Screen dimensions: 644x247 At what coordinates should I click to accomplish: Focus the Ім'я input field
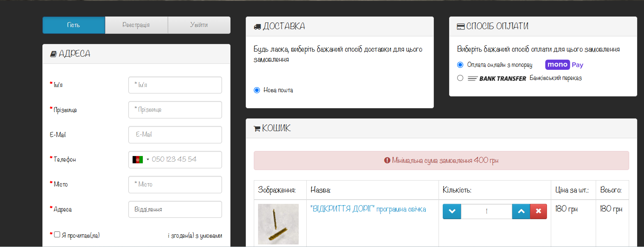(175, 85)
